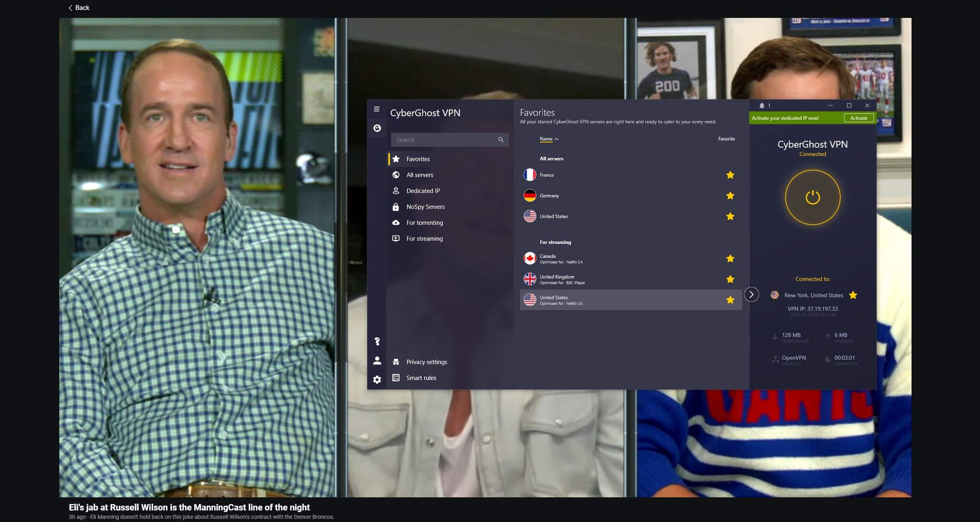Open the help question mark icon
This screenshot has width=980, height=522.
tap(377, 341)
